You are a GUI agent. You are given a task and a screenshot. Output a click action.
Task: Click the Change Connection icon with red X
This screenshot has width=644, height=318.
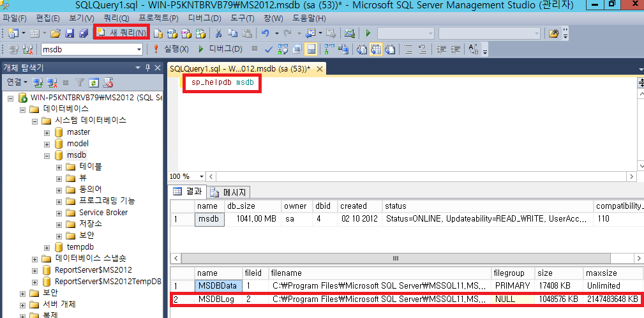coord(27,49)
